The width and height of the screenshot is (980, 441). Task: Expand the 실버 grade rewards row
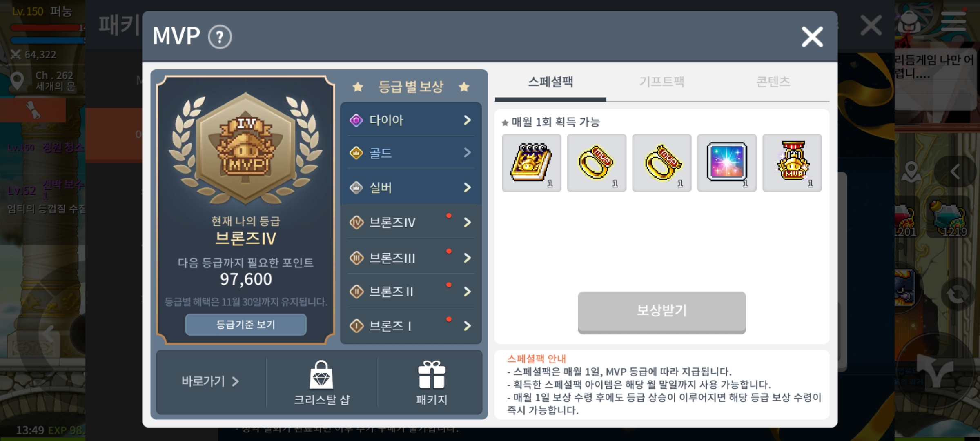pyautogui.click(x=411, y=187)
